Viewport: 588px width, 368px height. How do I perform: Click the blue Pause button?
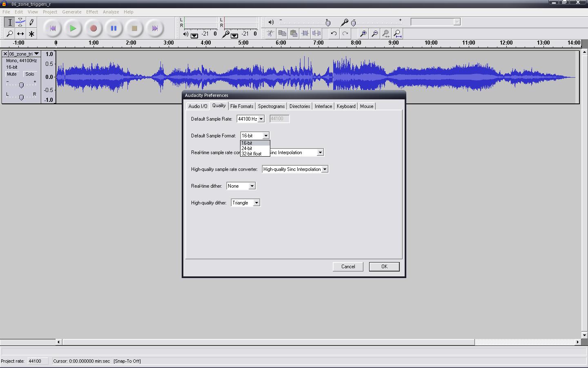[x=114, y=28]
